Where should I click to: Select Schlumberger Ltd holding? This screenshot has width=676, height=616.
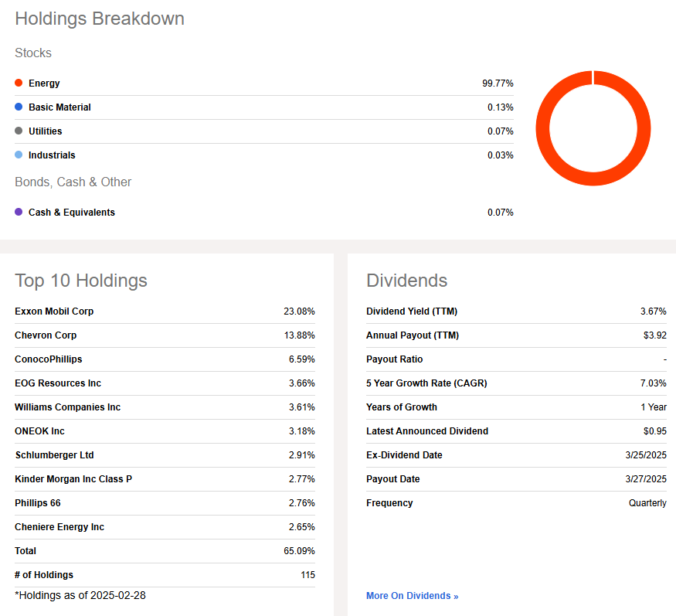pyautogui.click(x=54, y=455)
